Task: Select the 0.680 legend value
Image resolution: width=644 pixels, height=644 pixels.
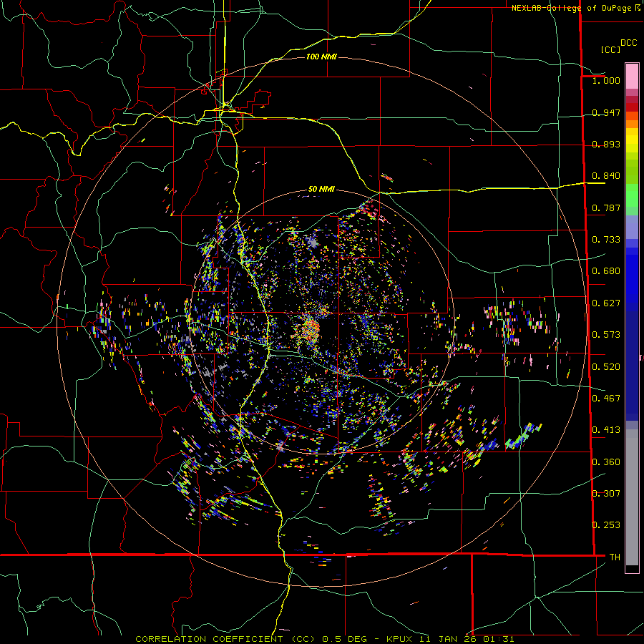Action: click(x=606, y=271)
